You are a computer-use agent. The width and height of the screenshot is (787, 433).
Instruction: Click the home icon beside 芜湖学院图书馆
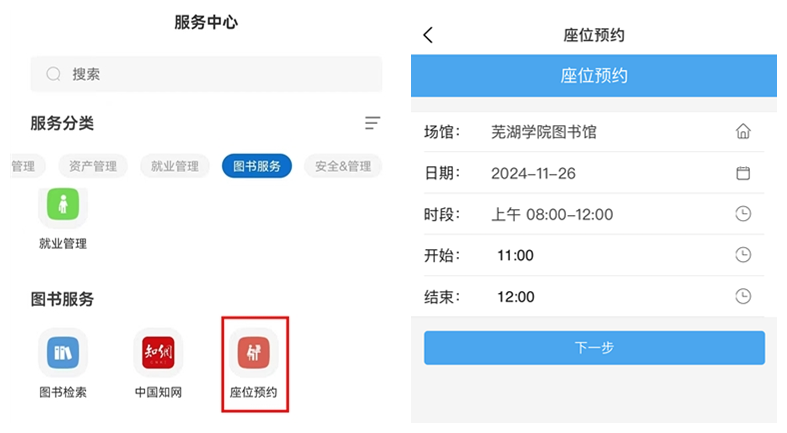pyautogui.click(x=743, y=132)
